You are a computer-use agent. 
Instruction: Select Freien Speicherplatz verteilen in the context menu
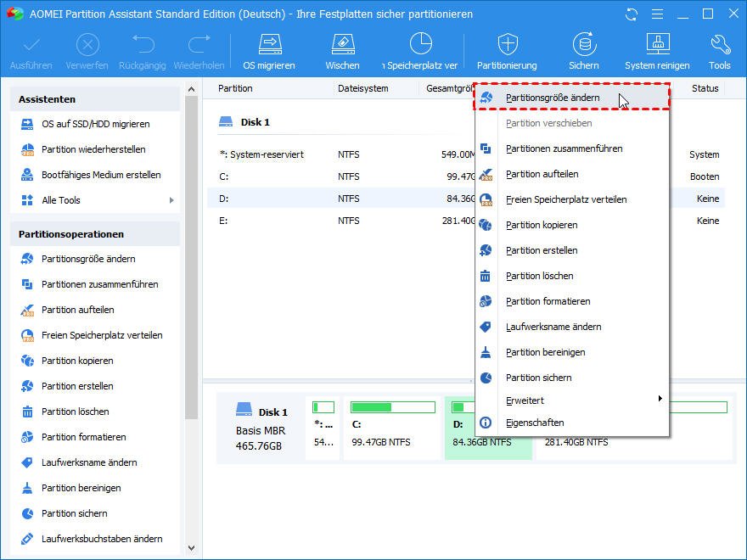573,199
